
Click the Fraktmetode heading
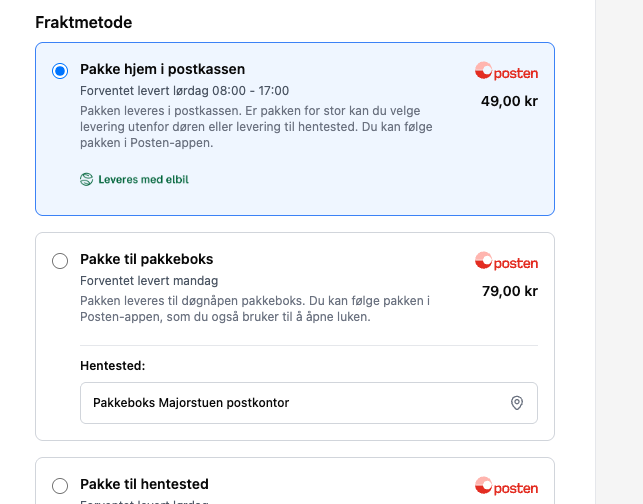[x=83, y=22]
